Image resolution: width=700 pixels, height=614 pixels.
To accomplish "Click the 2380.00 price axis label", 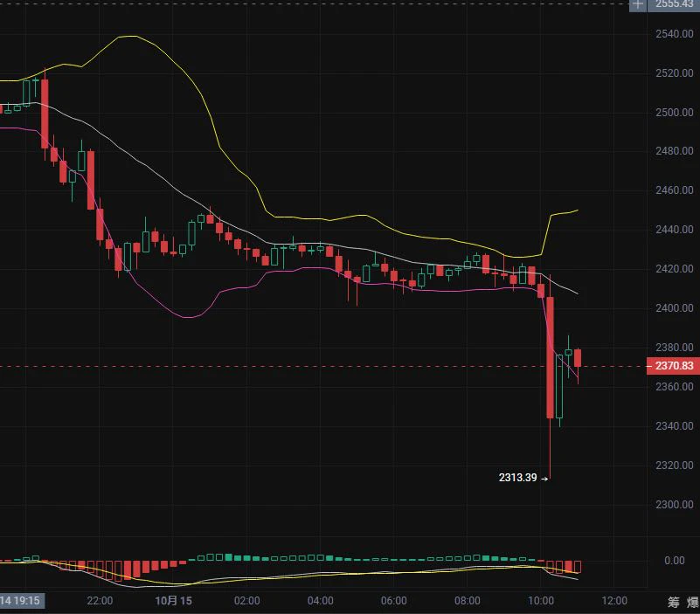I will coord(675,348).
